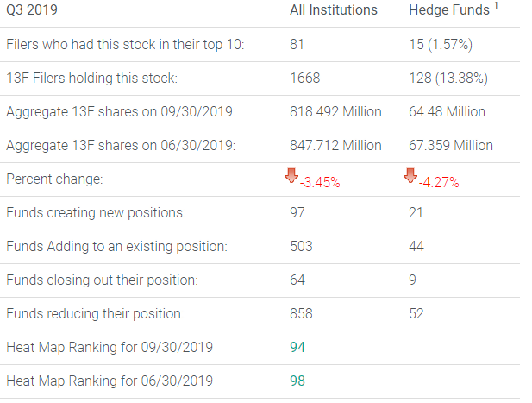Open the Heat Map Ranking 94 link

pos(297,347)
